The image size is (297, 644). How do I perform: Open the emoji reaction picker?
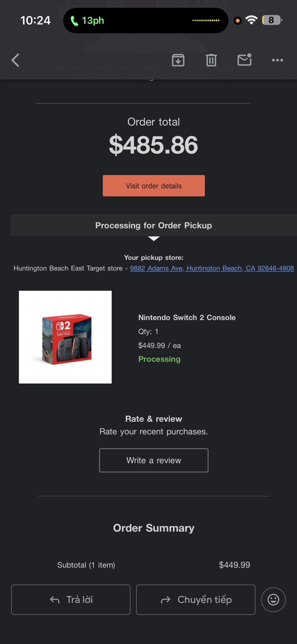pyautogui.click(x=273, y=599)
